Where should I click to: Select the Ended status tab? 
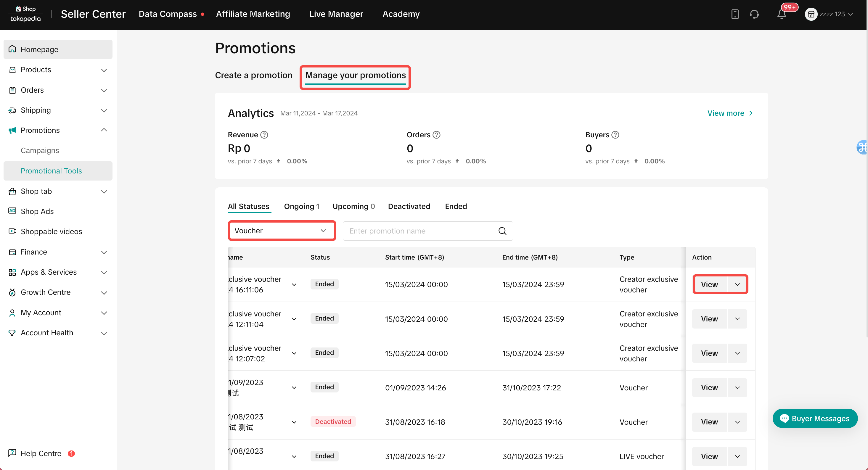click(x=456, y=206)
